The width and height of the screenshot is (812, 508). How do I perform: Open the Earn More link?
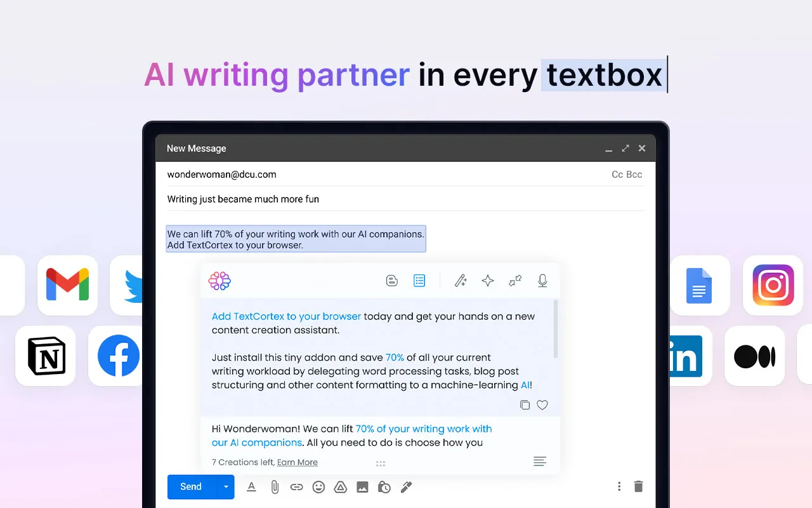point(298,462)
